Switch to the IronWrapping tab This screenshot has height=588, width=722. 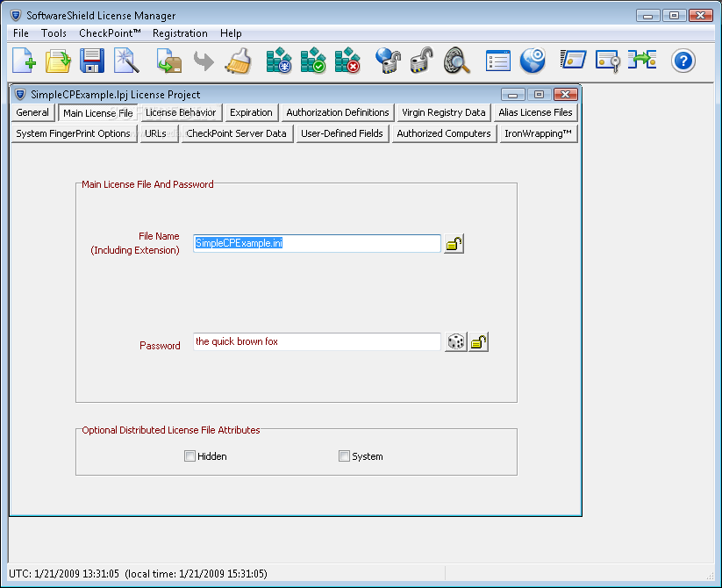pyautogui.click(x=539, y=133)
